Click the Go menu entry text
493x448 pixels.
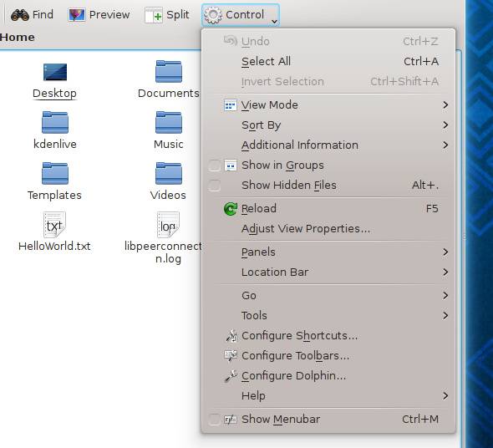tap(249, 296)
